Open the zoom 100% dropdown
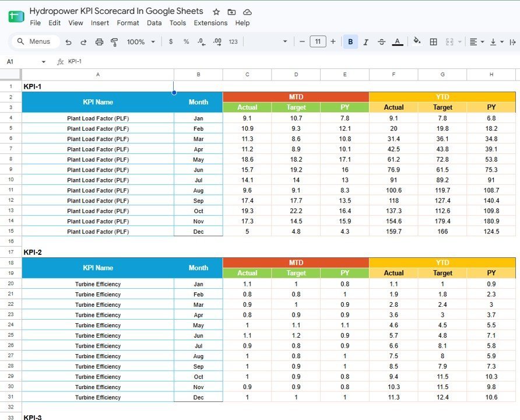This screenshot has height=420, width=520. point(140,42)
